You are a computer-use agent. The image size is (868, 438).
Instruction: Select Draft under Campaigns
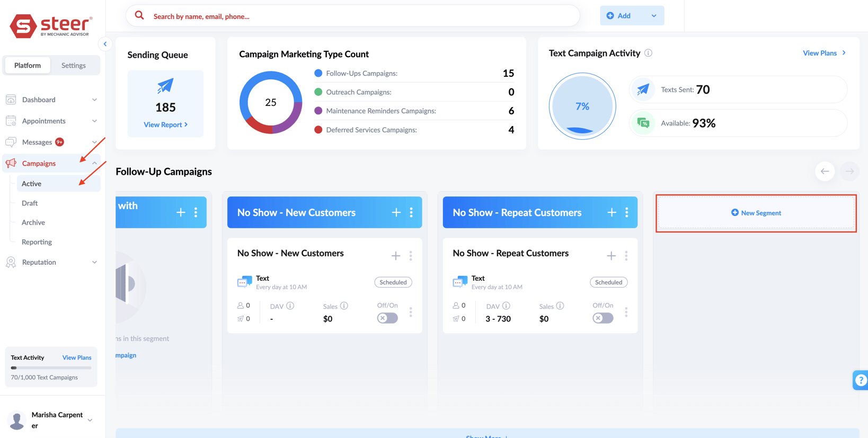(30, 203)
